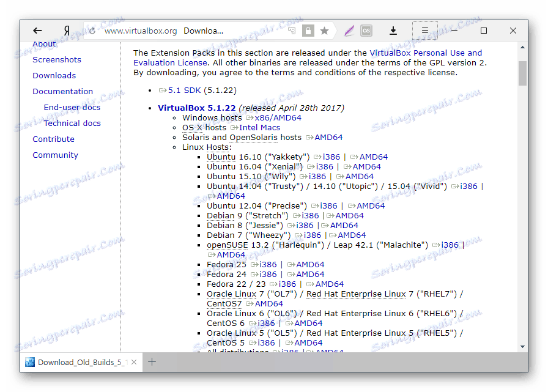Click the Last.fm scrobbler extension icon
The height and width of the screenshot is (392, 548).
366,31
